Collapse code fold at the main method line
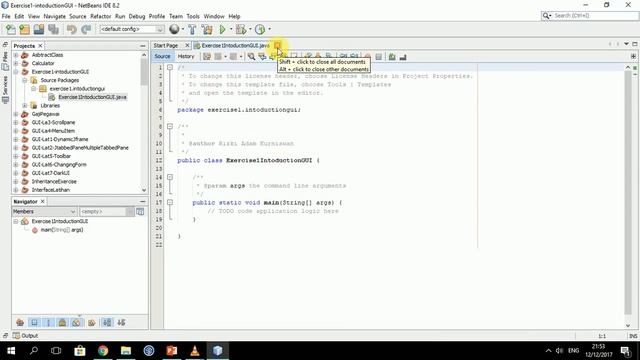 click(170, 202)
